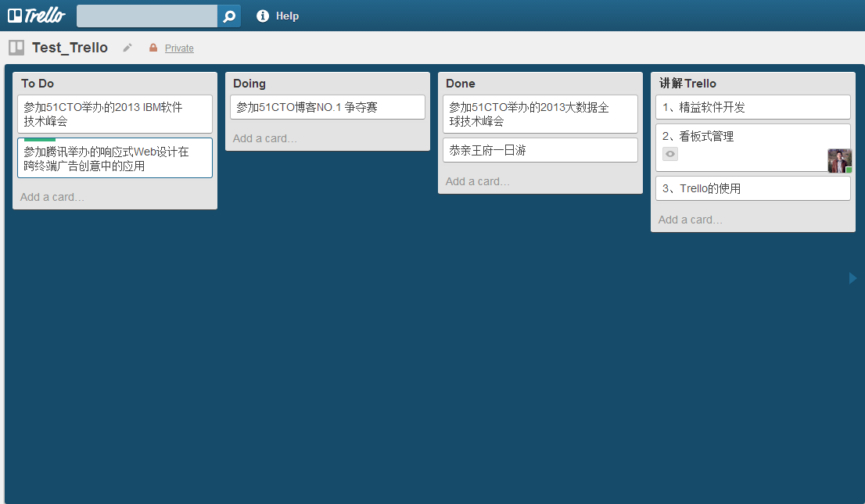
Task: Click the To Do list header
Action: tap(38, 84)
